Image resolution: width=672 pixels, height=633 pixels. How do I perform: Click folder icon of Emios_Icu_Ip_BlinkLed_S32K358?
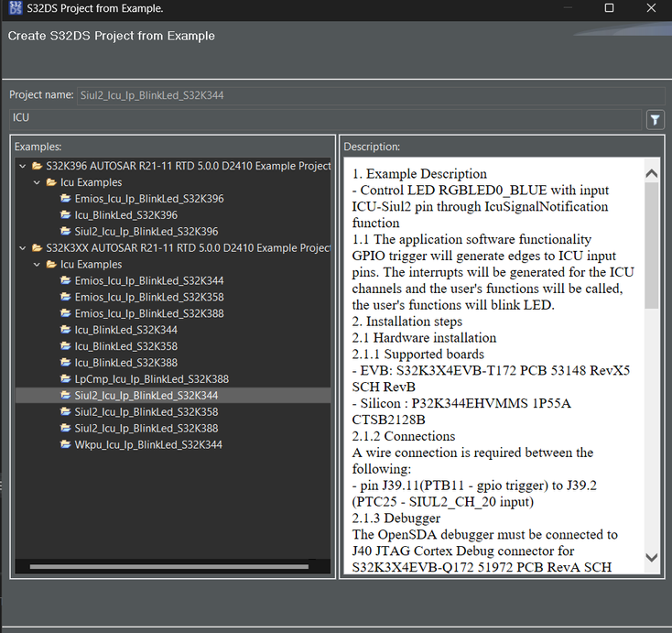tap(66, 297)
